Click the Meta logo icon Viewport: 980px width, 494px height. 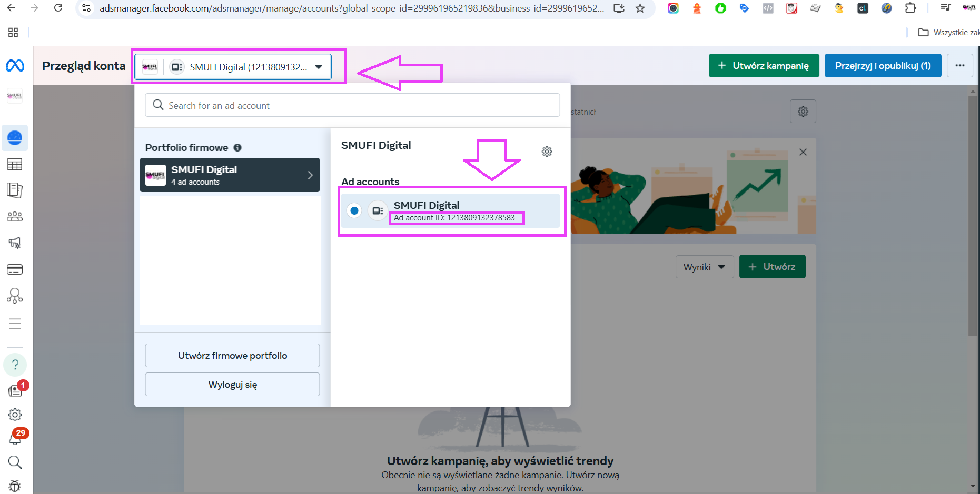pos(15,66)
